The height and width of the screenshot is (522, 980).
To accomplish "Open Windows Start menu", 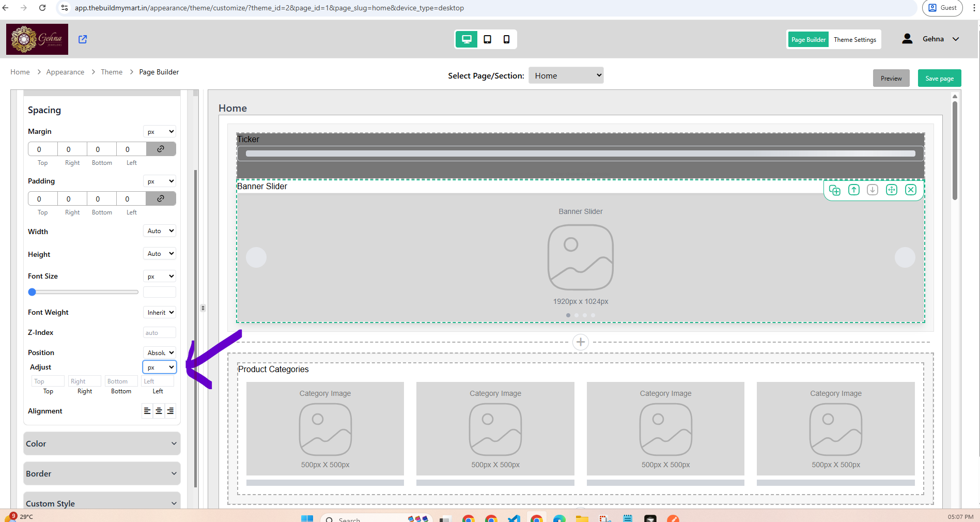I will 307,518.
